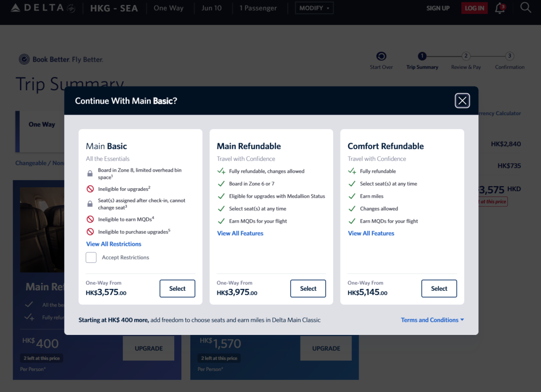Viewport: 541px width, 392px height.
Task: Select the Main Basic fare
Action: [177, 288]
